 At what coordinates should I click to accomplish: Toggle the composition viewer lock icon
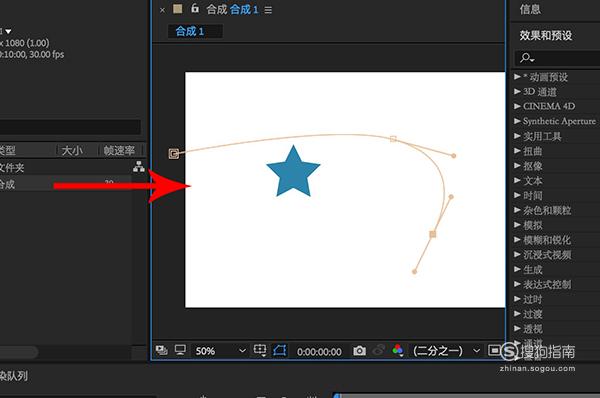195,8
